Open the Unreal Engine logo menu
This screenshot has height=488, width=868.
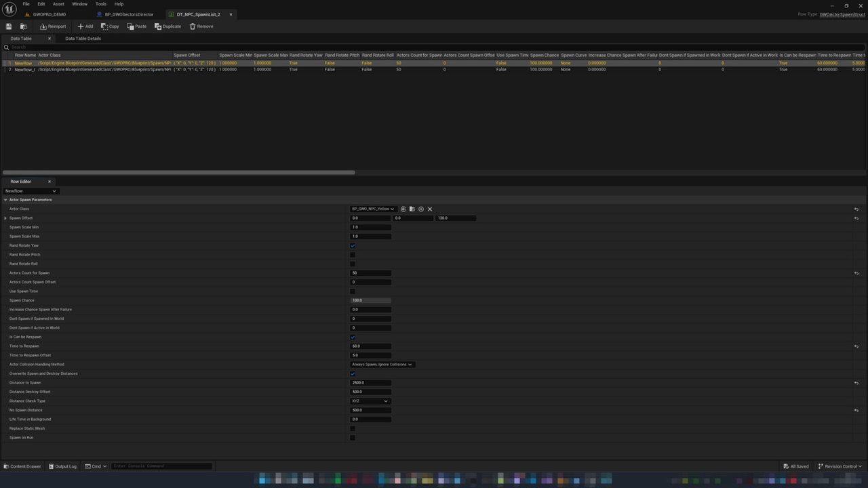9,9
